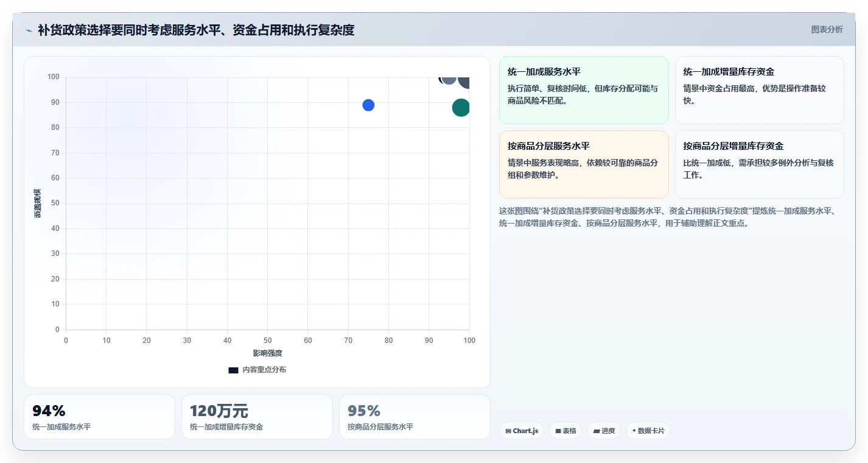This screenshot has height=463, width=868.
Task: Click label 统一加成增量库存资金 under 120万元
Action: pyautogui.click(x=226, y=427)
